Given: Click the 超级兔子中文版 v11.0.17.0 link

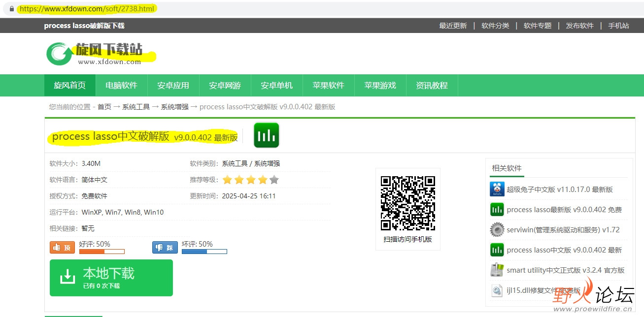Looking at the screenshot, I should coord(560,190).
